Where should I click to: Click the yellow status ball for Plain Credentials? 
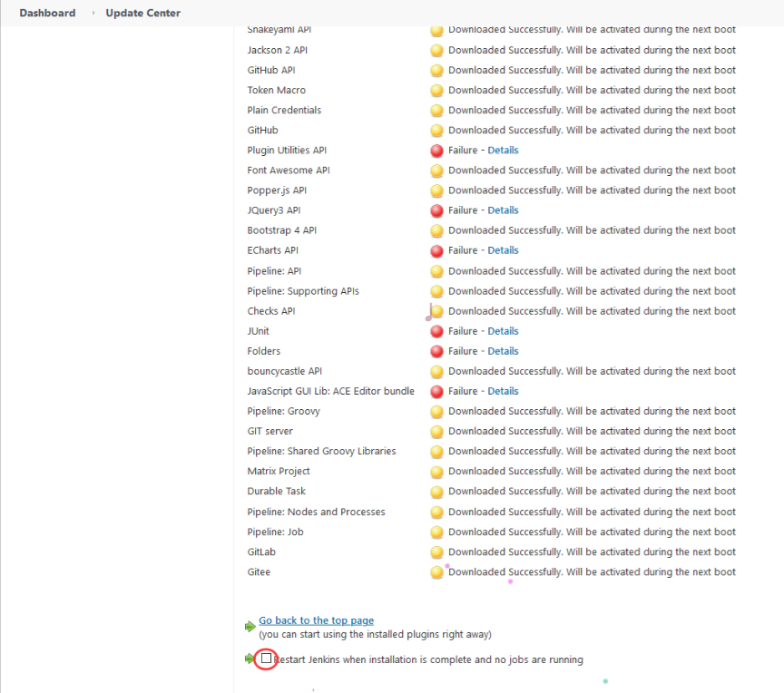[x=436, y=111]
